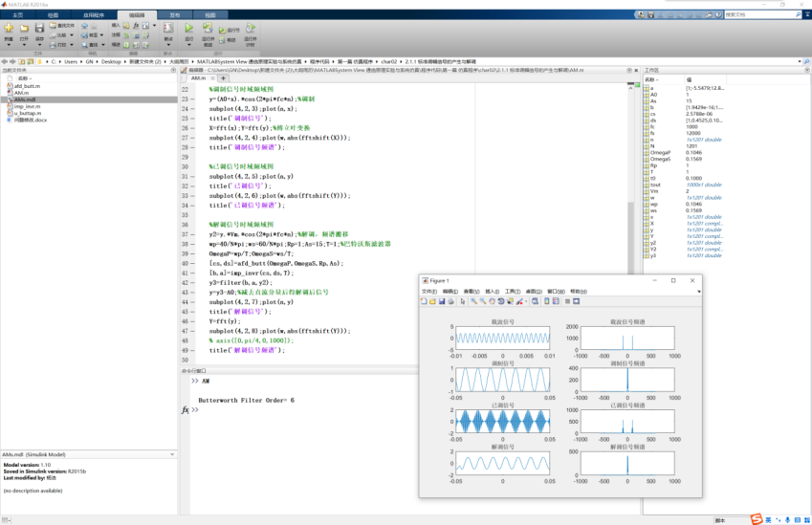Viewport: 812px width, 525px height.
Task: Expand the AMs.mdl details panel chevron
Action: click(x=172, y=454)
